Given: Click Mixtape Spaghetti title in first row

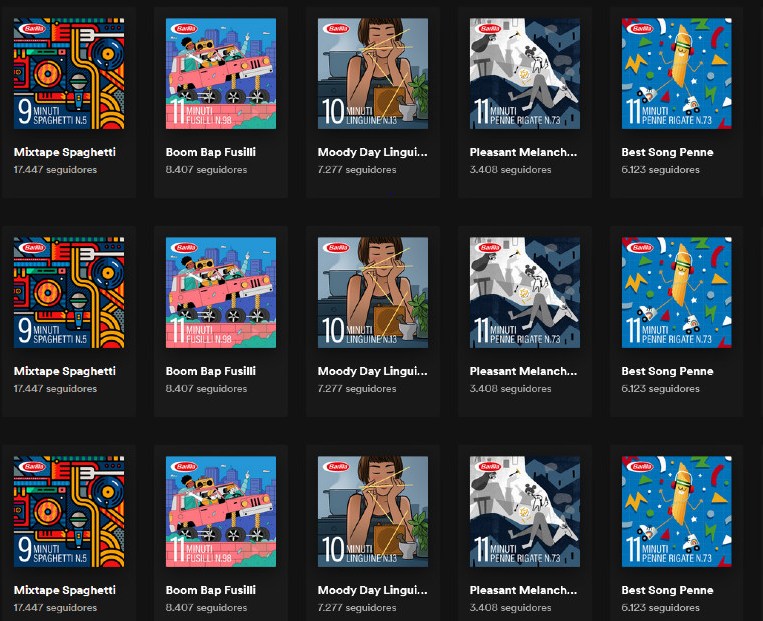Looking at the screenshot, I should tap(65, 152).
